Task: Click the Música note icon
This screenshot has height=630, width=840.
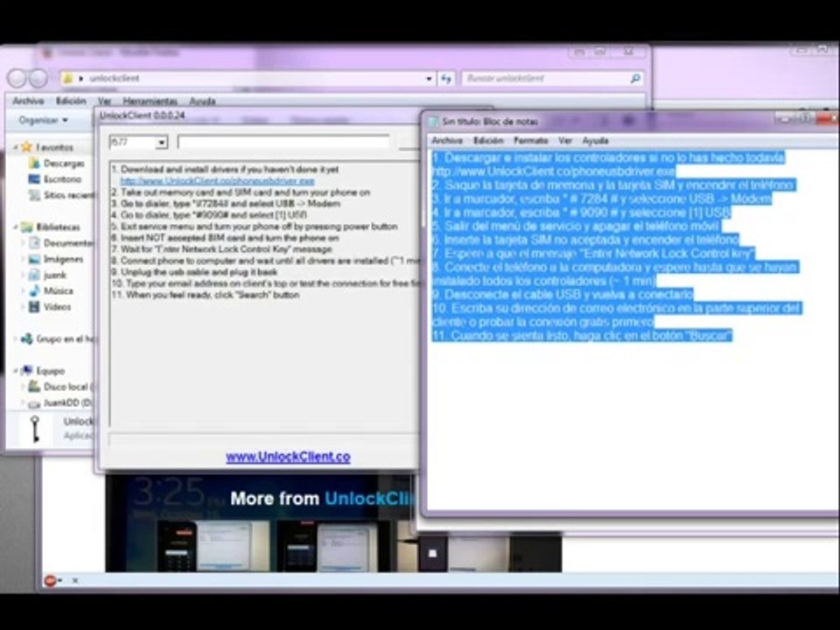Action: click(x=34, y=290)
